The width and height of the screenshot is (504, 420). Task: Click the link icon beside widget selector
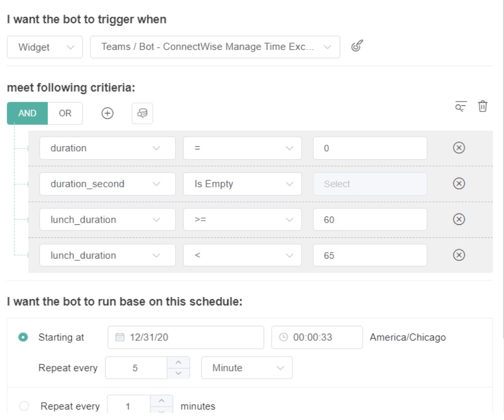tap(357, 46)
